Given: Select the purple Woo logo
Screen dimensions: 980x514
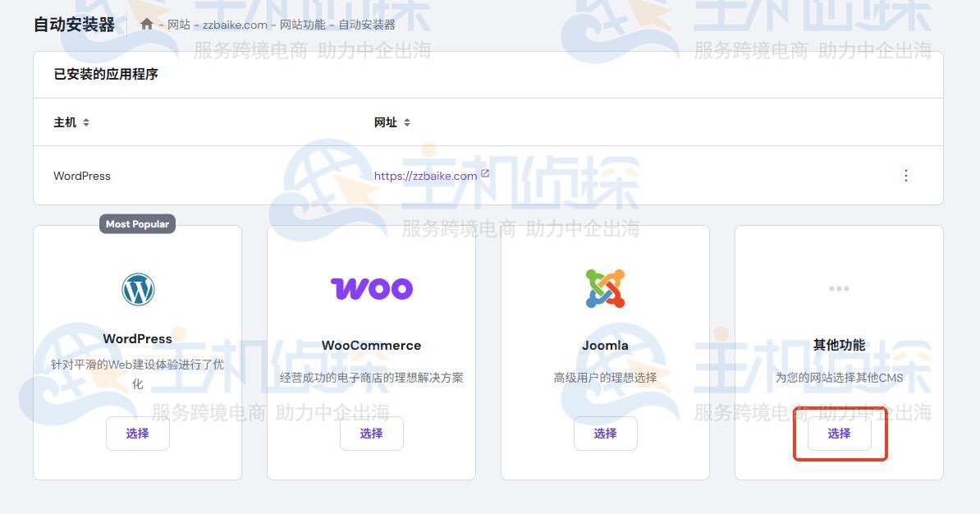Looking at the screenshot, I should [x=371, y=289].
